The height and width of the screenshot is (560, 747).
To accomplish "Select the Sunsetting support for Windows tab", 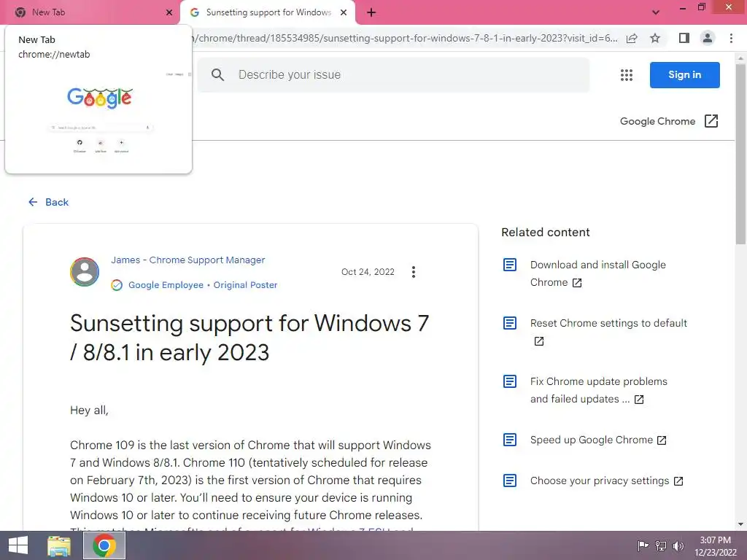I will (x=268, y=12).
